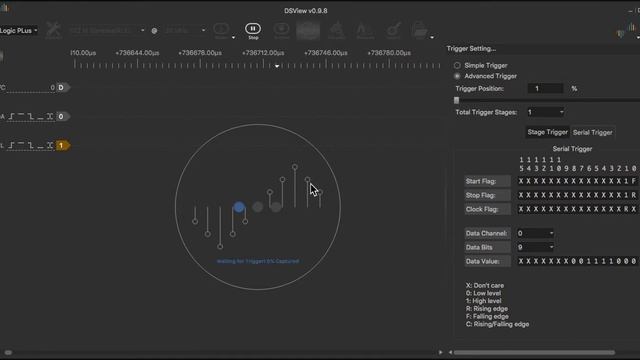Click the Clock Flag pattern field
640x360 pixels.
tap(577, 209)
